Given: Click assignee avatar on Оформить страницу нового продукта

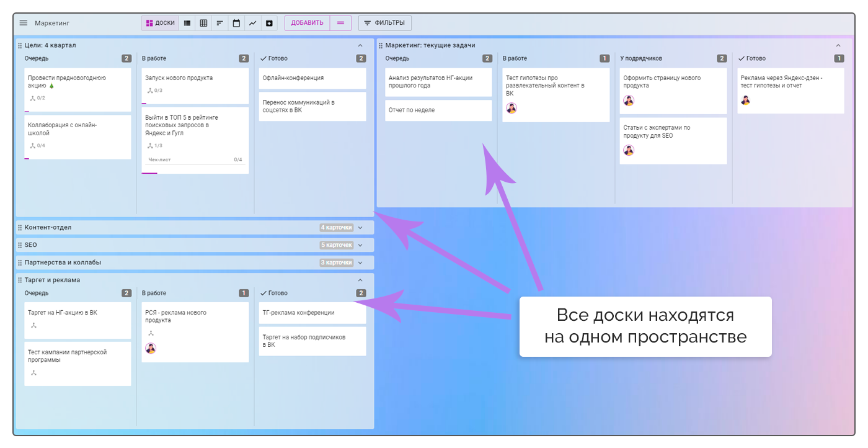Looking at the screenshot, I should [629, 101].
